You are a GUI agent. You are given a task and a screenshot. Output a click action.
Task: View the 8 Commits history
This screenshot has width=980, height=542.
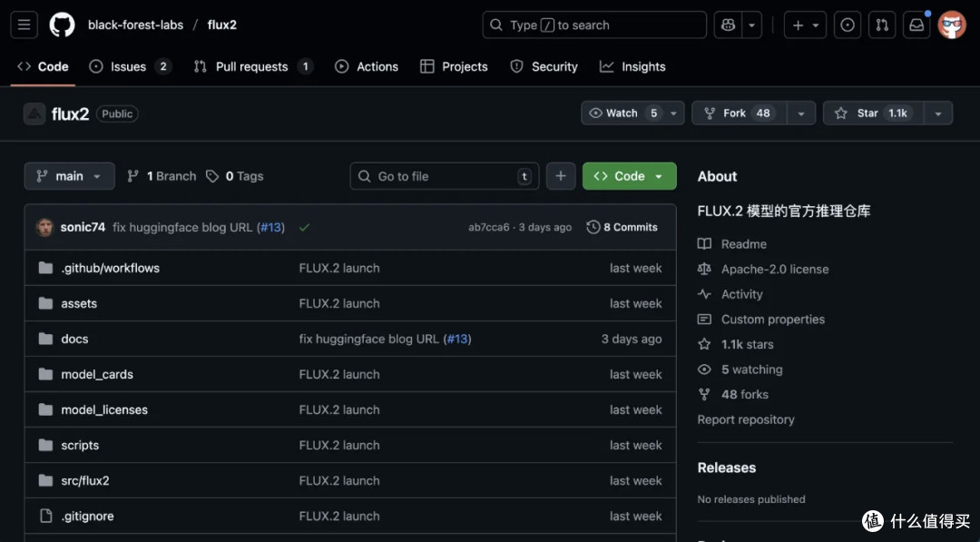(622, 228)
